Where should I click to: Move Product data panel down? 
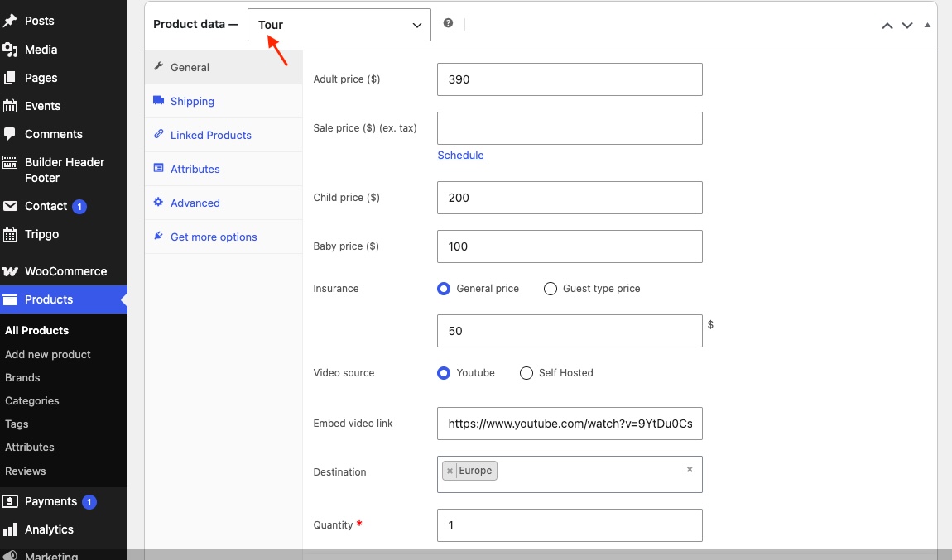tap(907, 26)
